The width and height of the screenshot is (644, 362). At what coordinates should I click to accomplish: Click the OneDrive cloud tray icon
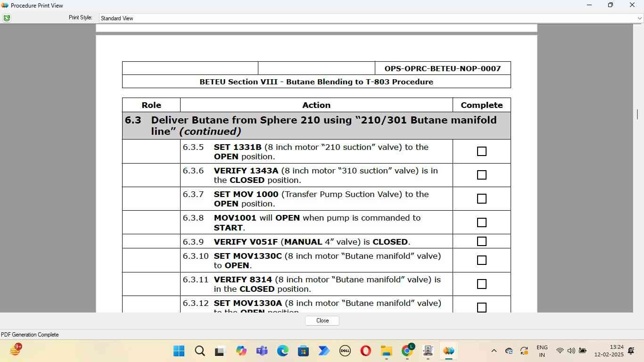pyautogui.click(x=509, y=351)
